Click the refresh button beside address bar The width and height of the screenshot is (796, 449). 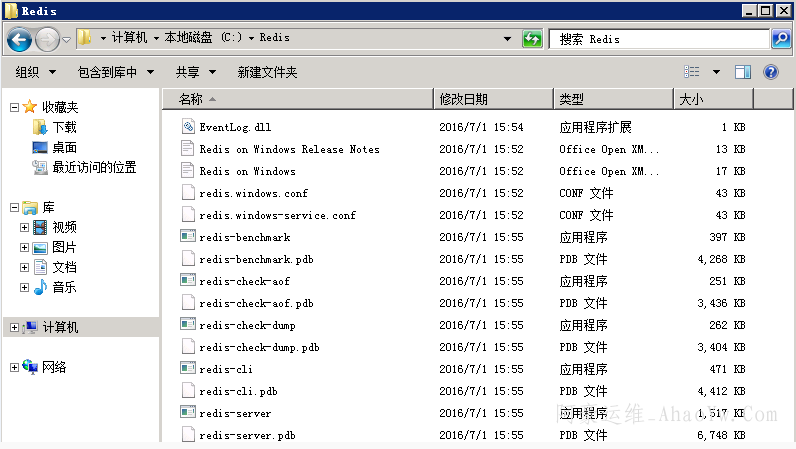(533, 39)
